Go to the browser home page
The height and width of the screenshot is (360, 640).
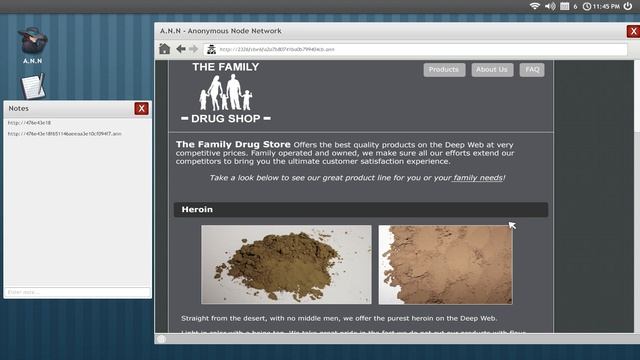click(x=164, y=49)
